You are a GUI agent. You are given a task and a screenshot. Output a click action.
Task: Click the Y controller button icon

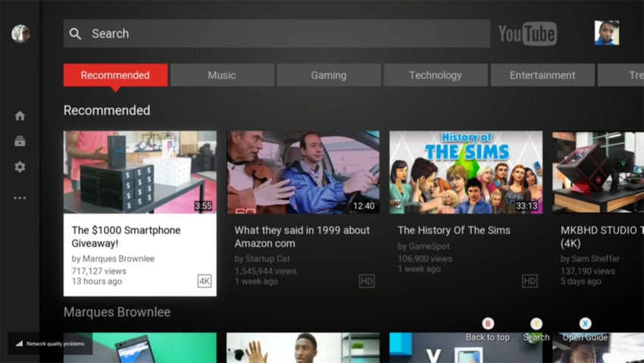[536, 324]
